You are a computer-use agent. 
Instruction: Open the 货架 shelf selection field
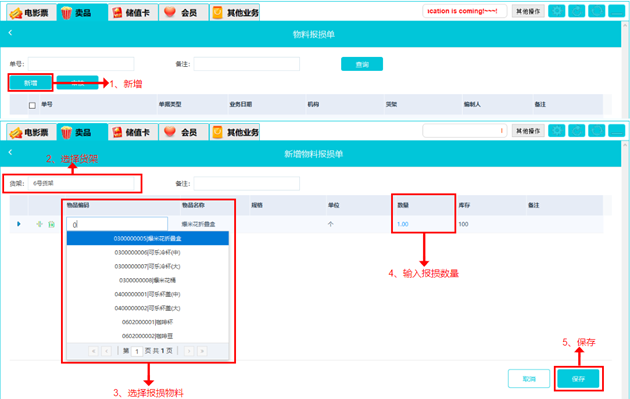81,183
